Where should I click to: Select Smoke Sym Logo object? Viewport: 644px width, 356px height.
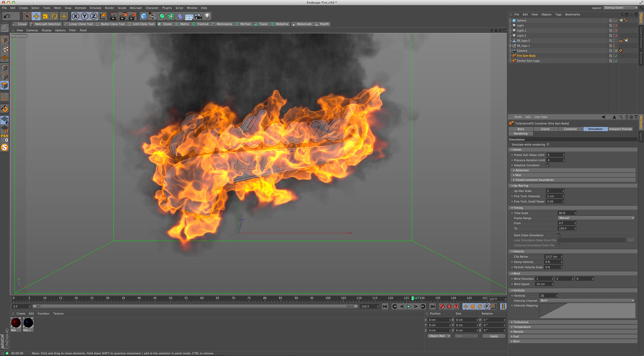coord(528,61)
